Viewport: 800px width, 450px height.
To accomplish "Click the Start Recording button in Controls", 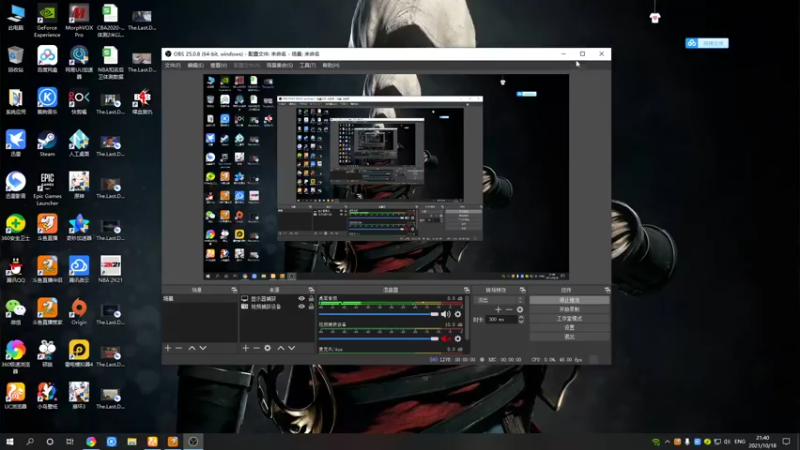I will pos(569,309).
